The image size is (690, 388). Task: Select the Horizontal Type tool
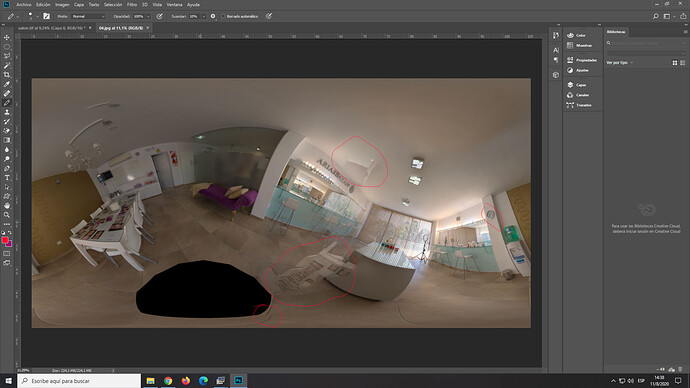(7, 178)
